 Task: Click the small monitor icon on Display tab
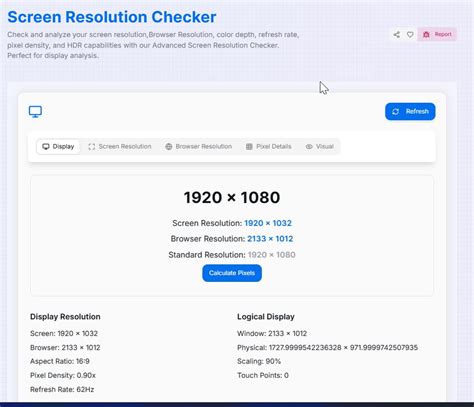pyautogui.click(x=46, y=147)
